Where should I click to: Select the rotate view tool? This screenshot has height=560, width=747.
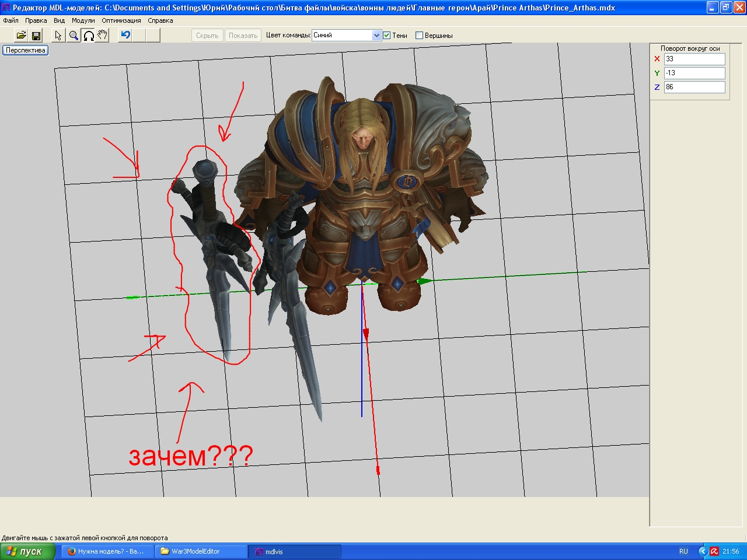(x=89, y=36)
